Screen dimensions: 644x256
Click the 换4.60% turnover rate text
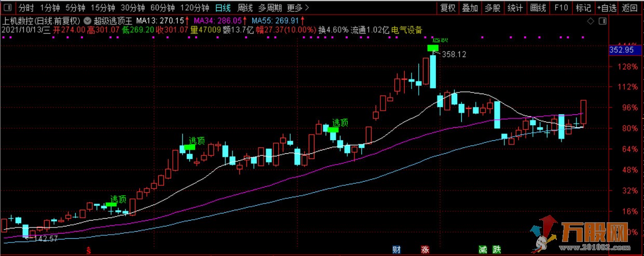pos(333,30)
